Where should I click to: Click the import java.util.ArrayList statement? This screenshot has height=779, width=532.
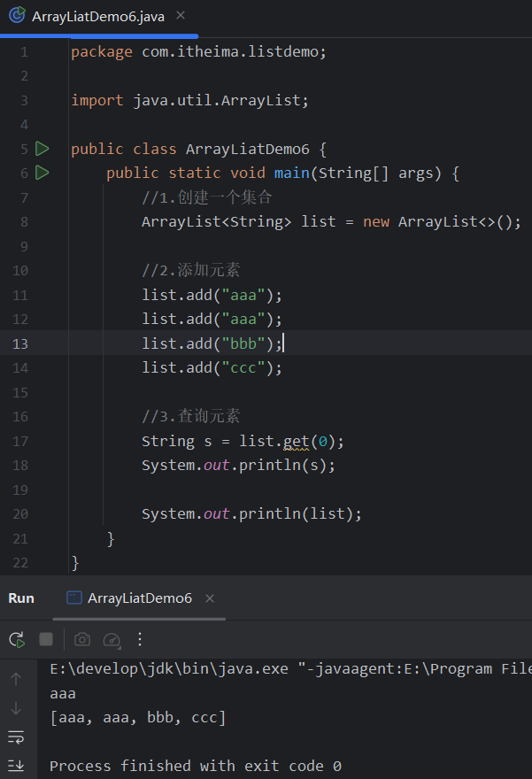coord(189,100)
